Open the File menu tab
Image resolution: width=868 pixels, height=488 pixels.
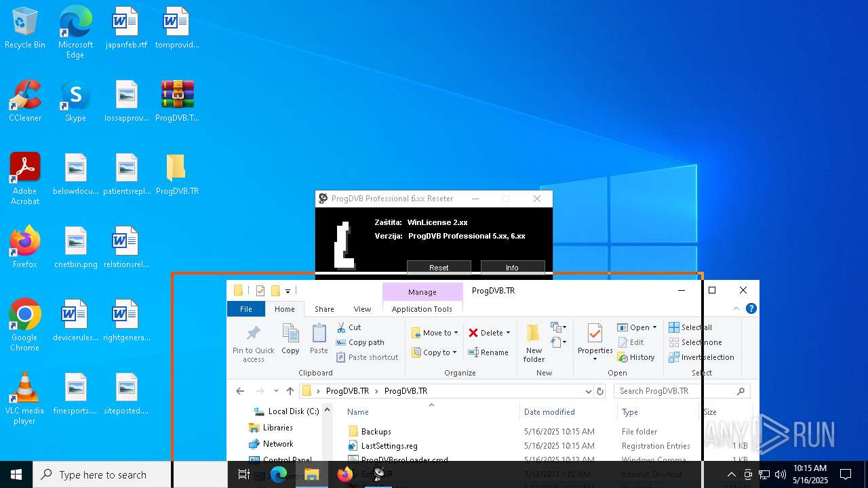pos(246,309)
